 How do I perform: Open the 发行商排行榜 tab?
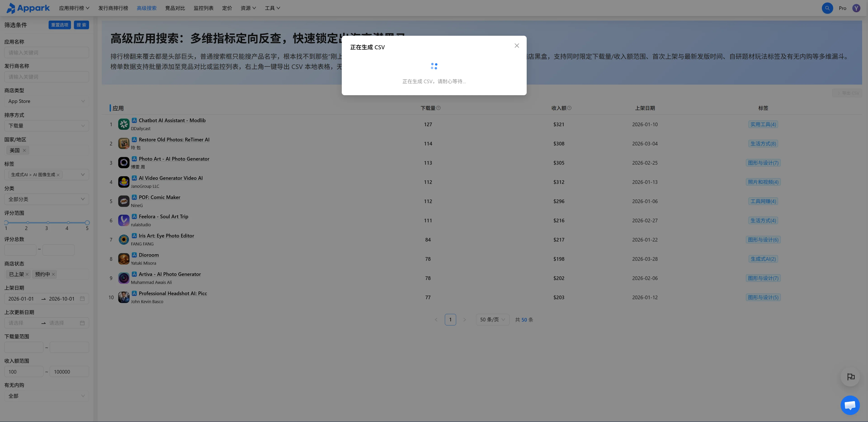(113, 8)
